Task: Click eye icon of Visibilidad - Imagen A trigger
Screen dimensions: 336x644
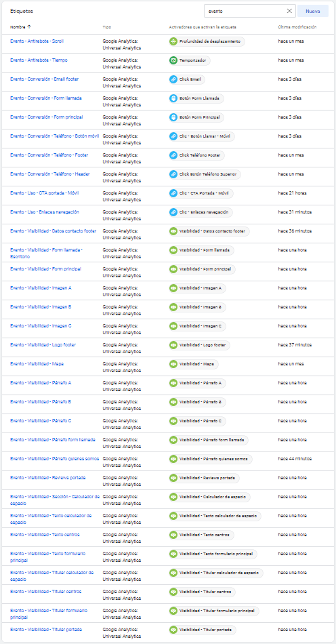Action: click(x=173, y=288)
